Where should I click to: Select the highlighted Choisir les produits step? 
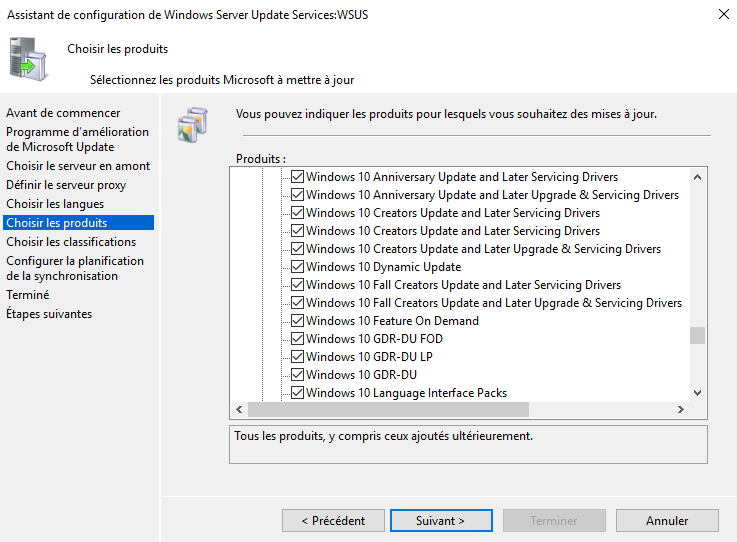click(x=78, y=223)
